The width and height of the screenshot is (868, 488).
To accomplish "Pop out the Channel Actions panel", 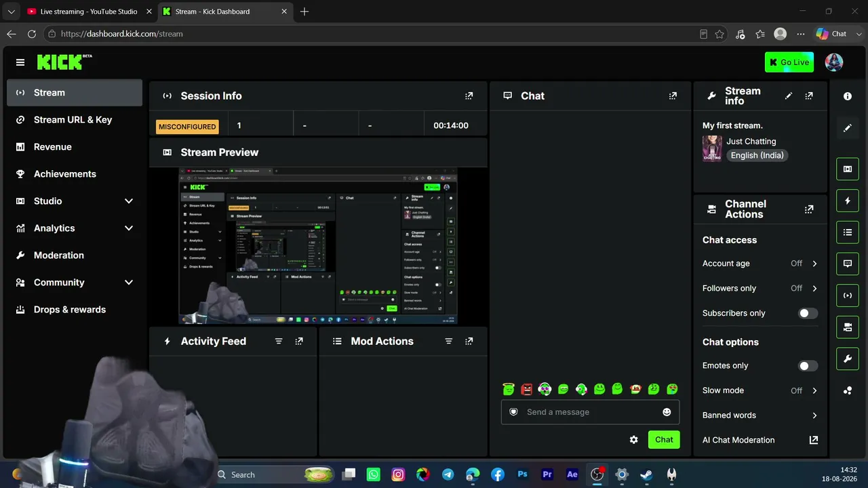I will click(809, 209).
